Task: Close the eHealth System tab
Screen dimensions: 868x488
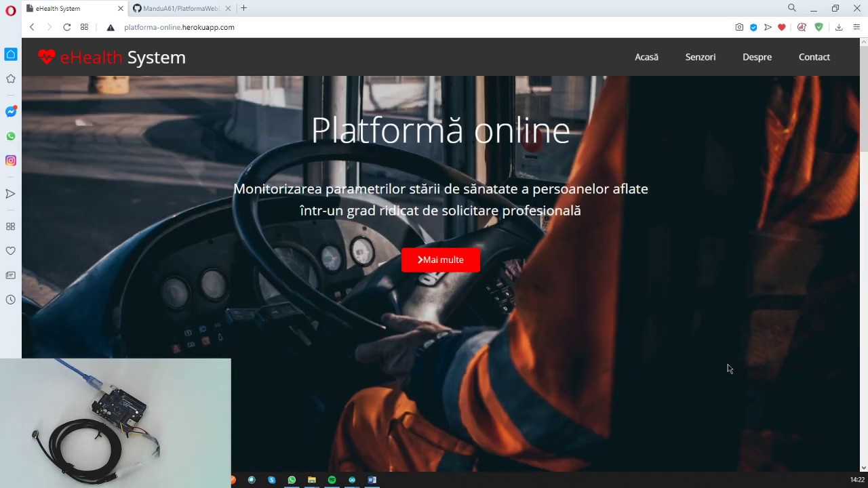Action: 121,8
